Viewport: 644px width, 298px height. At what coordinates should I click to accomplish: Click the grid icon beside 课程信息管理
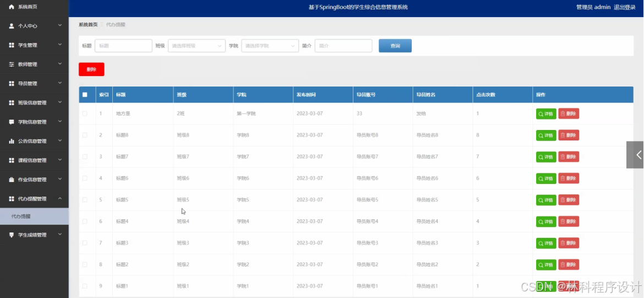[12, 160]
